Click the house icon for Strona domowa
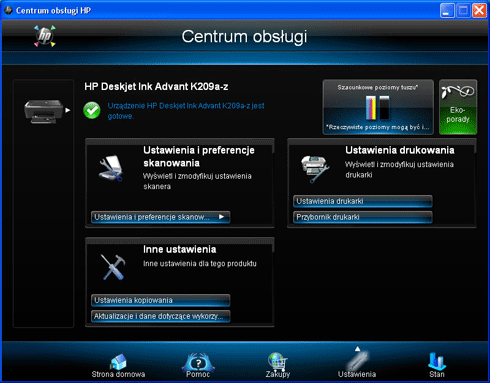The height and width of the screenshot is (383, 490). click(118, 362)
